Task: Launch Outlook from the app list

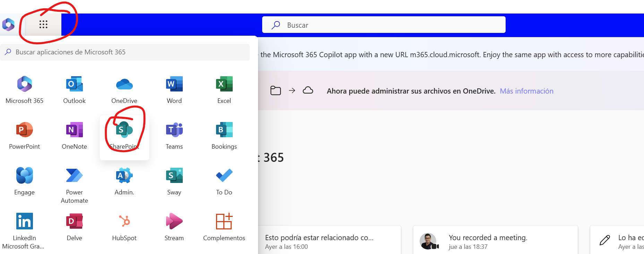Action: pos(75,90)
